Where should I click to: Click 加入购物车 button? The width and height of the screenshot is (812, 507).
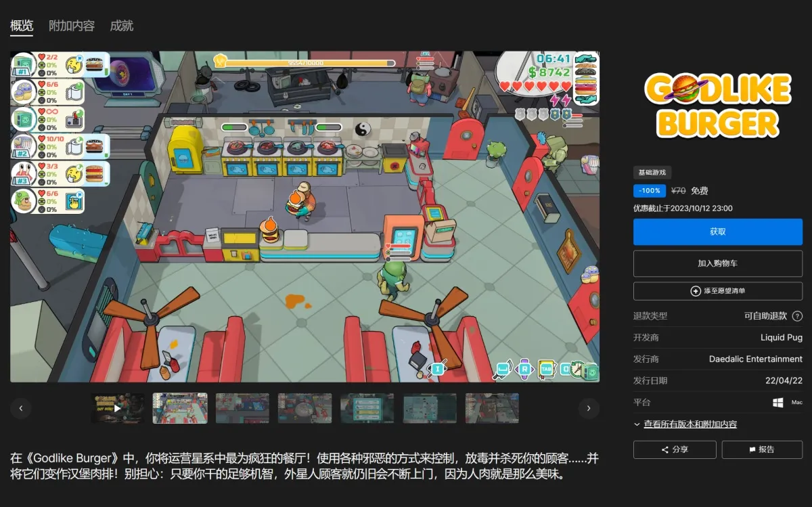(x=718, y=263)
